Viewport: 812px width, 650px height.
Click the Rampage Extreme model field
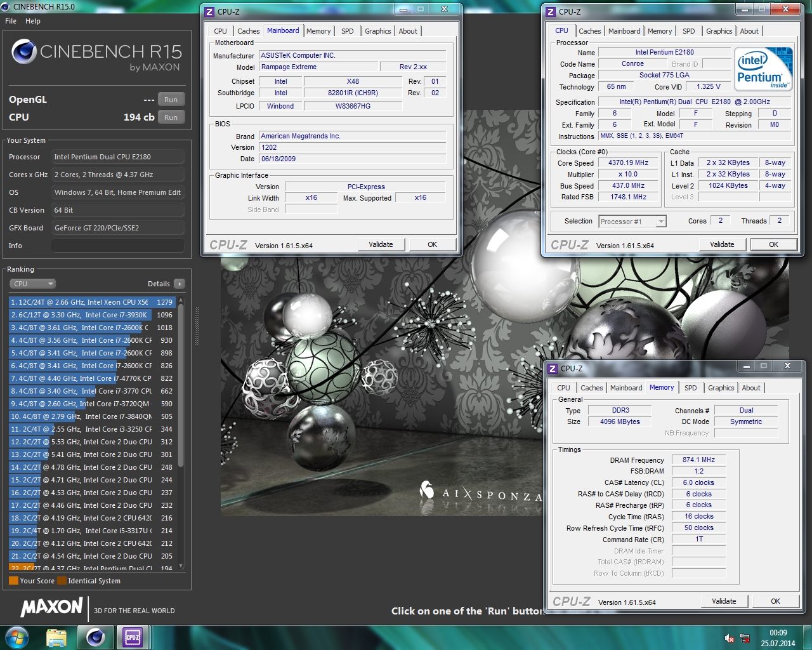319,67
